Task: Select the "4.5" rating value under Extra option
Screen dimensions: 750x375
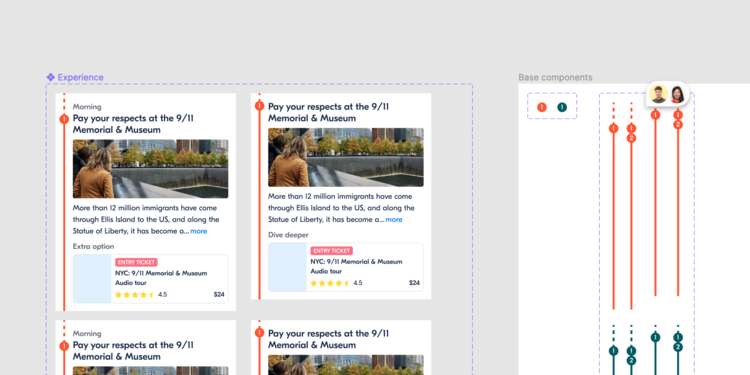Action: click(163, 295)
